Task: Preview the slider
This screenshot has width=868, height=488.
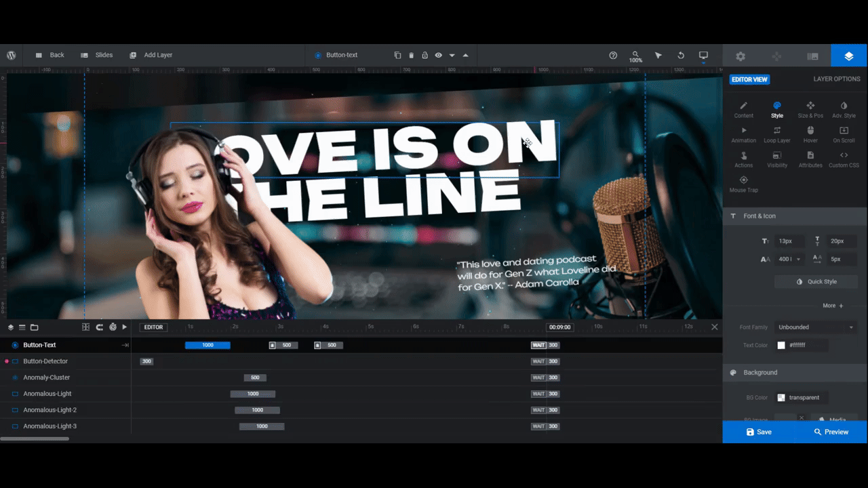Action: point(831,432)
